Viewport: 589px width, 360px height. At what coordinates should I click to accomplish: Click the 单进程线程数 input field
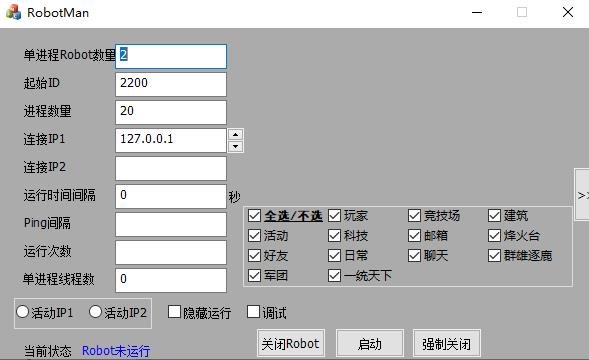pyautogui.click(x=171, y=280)
